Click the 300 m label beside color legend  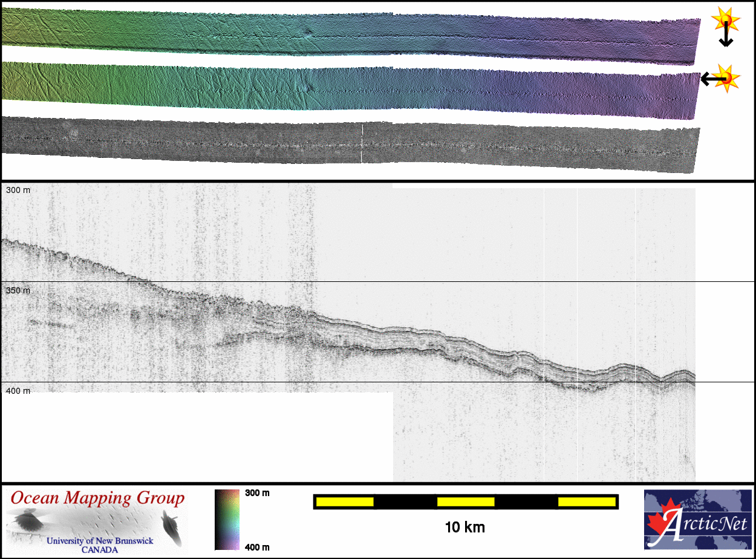tap(257, 493)
